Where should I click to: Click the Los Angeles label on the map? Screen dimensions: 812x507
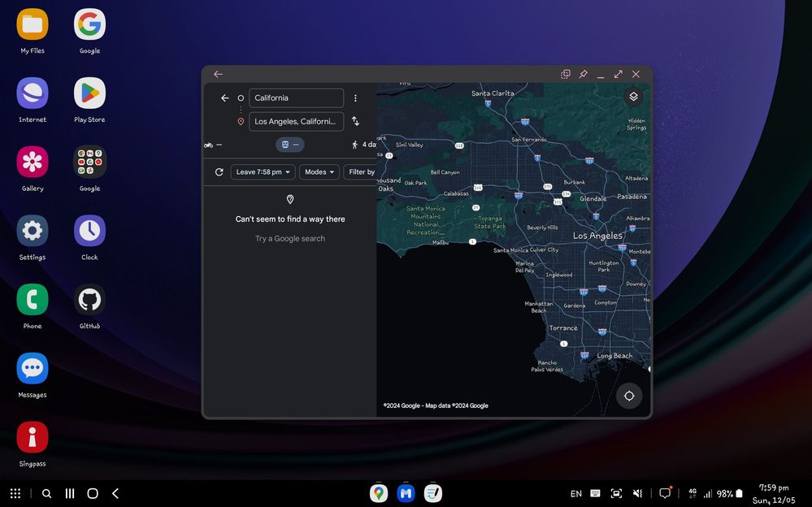(x=597, y=236)
